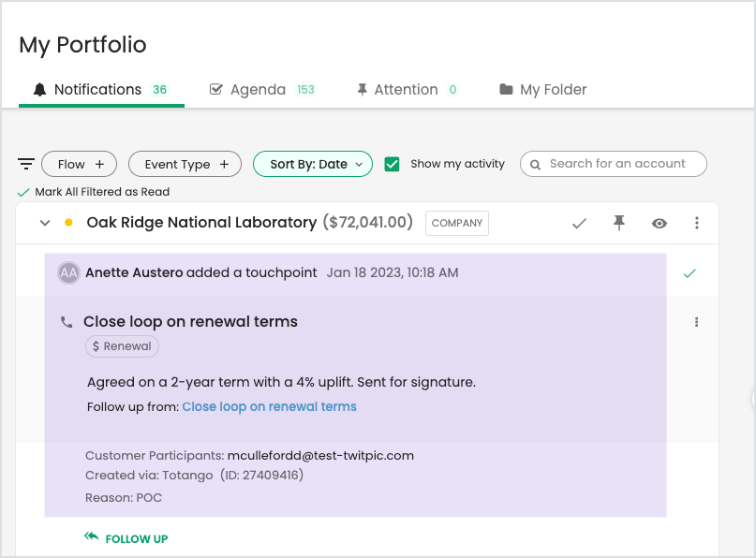
Task: Click the pin icon on Oak Ridge row
Action: pos(619,223)
